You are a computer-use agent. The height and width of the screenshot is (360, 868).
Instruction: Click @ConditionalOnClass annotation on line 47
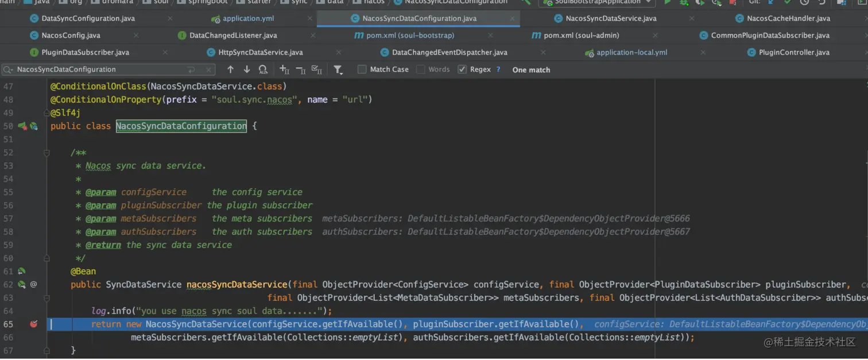98,86
